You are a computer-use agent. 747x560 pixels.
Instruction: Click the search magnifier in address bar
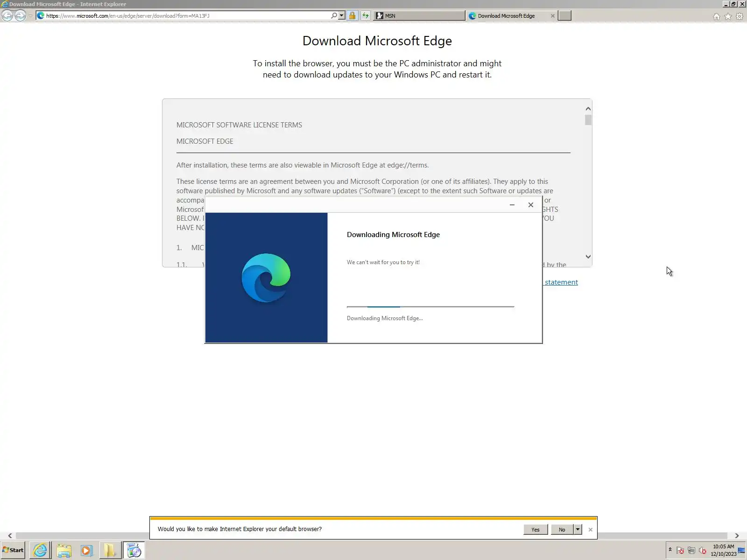coord(334,15)
